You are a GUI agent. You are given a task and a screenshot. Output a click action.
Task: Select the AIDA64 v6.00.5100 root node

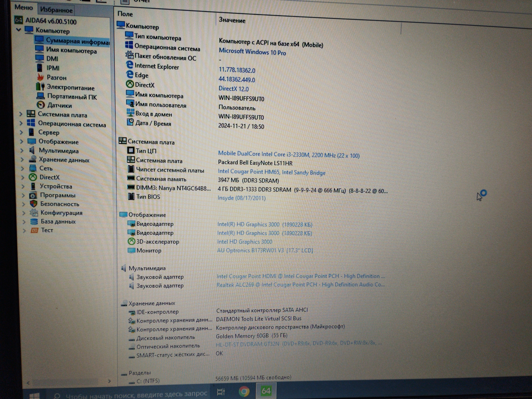(51, 21)
